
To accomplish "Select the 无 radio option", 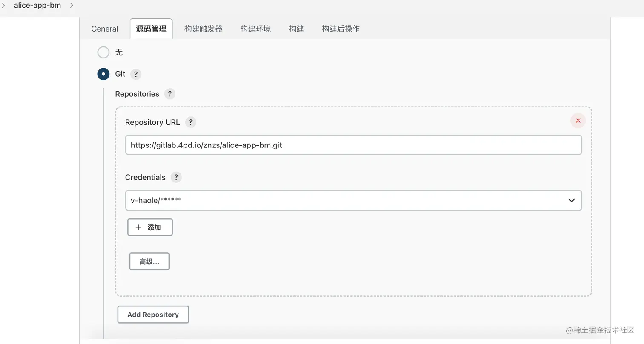I will [x=103, y=52].
